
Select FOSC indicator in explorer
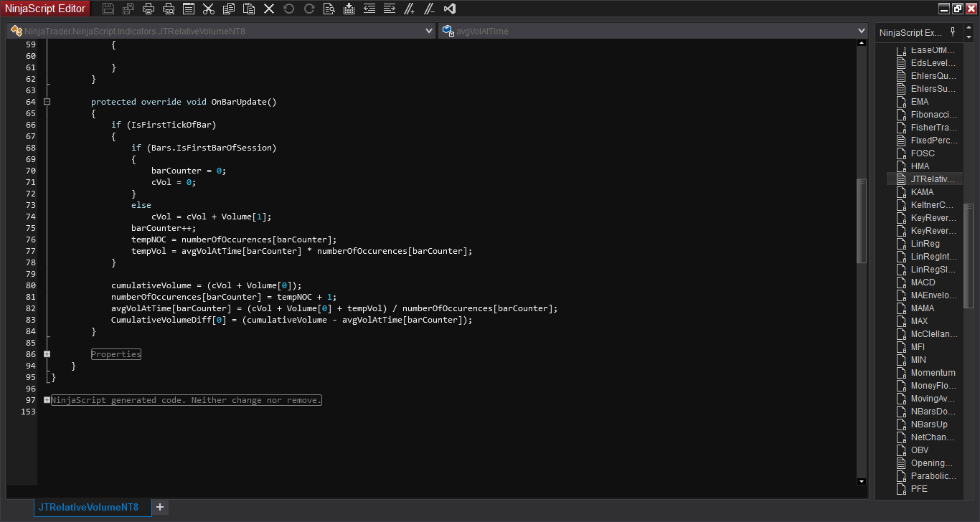923,153
